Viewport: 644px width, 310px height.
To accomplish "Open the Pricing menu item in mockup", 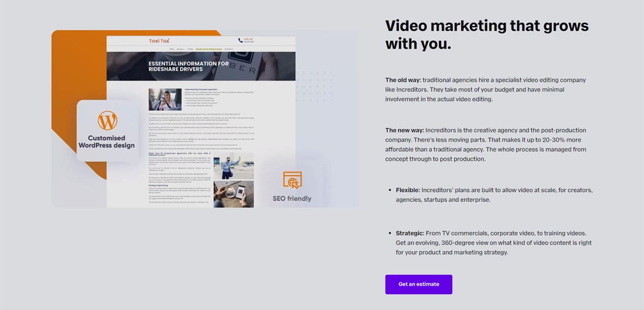I will click(x=190, y=49).
